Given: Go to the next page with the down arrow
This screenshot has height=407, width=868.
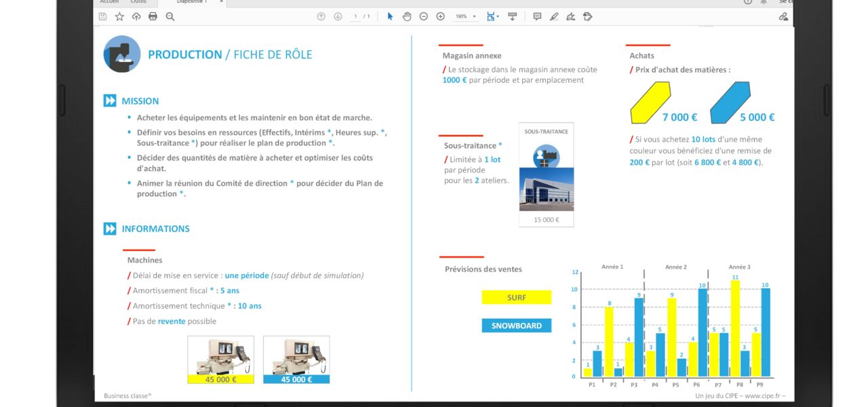Looking at the screenshot, I should point(338,16).
